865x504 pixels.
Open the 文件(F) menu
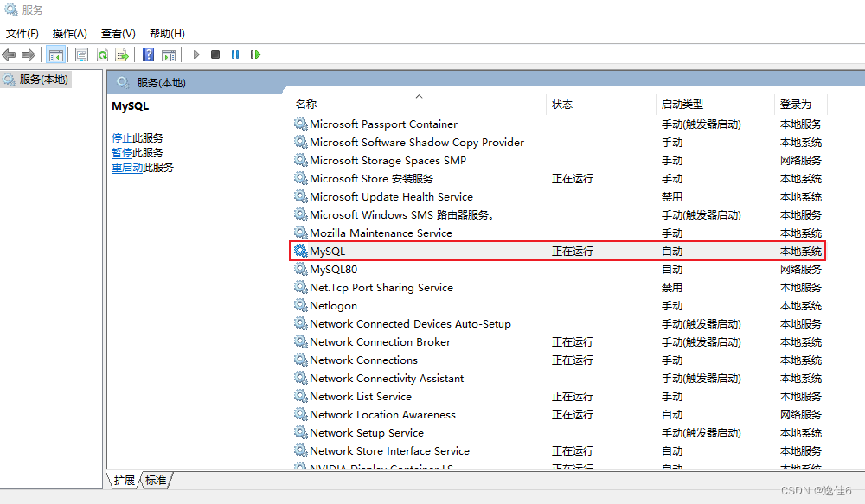tap(22, 34)
